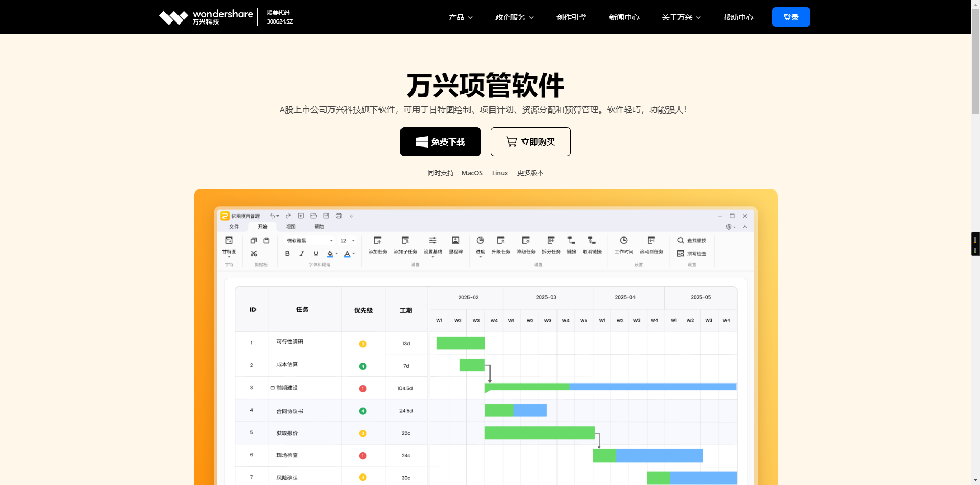Open the 微软雅黑 font dropdown

[x=309, y=241]
